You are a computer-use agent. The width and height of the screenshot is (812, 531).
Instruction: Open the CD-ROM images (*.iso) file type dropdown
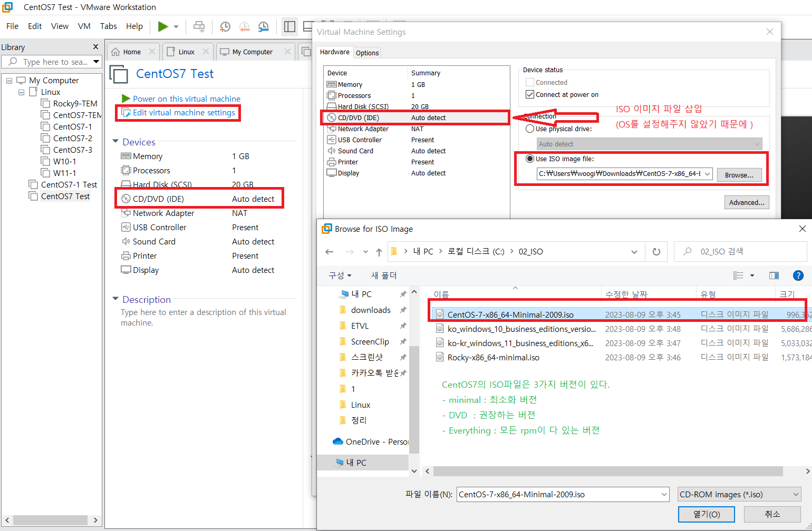tap(739, 494)
